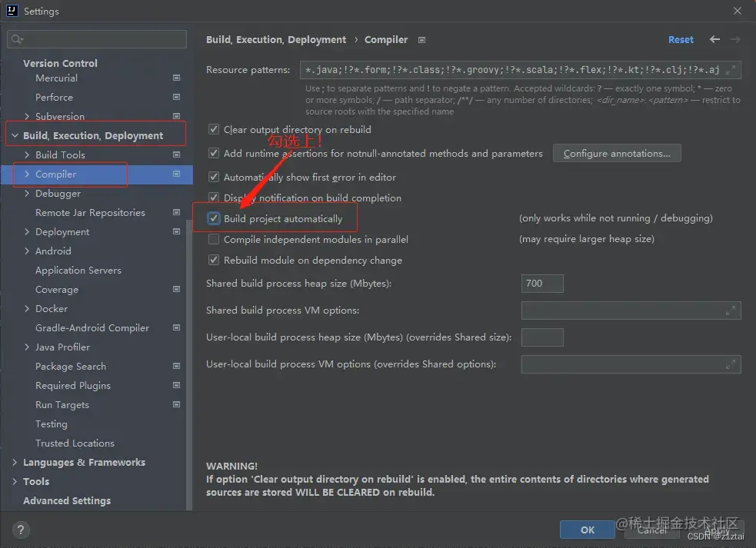This screenshot has height=548, width=756.
Task: Click the Shared heap size field showing 700
Action: pyautogui.click(x=542, y=284)
